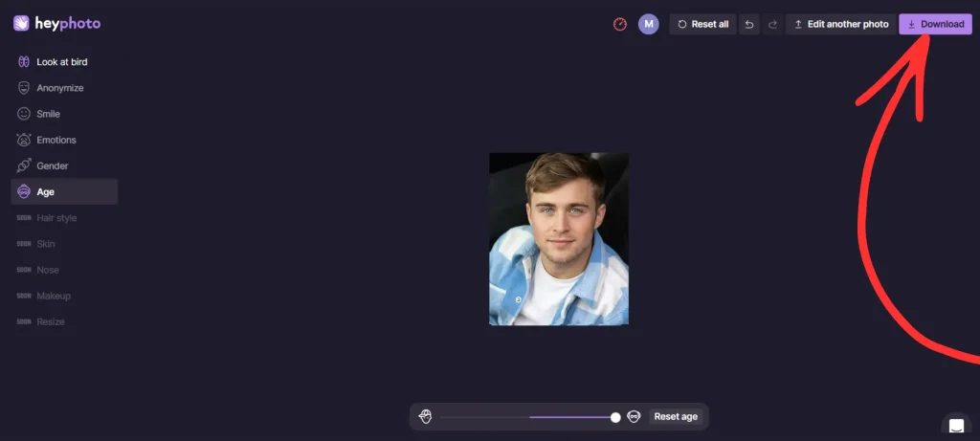This screenshot has height=441, width=980.
Task: Click the old face icon beside Age
Action: [24, 191]
